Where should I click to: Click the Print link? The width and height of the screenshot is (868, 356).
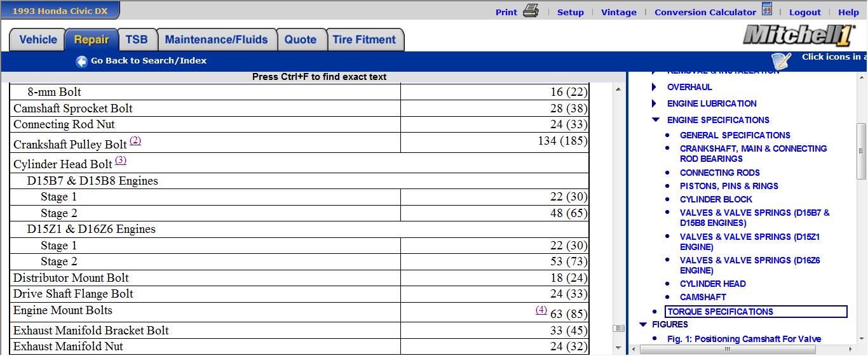tap(506, 12)
